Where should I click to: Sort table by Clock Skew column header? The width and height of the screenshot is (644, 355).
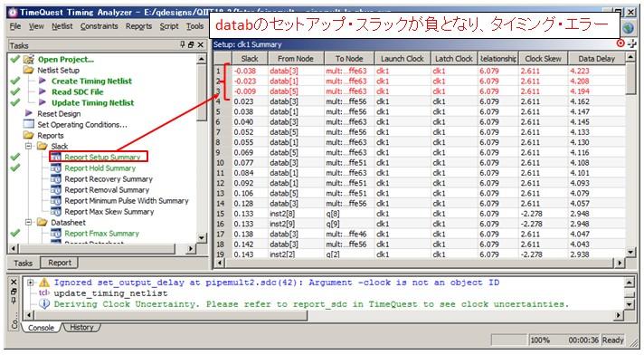(x=543, y=59)
